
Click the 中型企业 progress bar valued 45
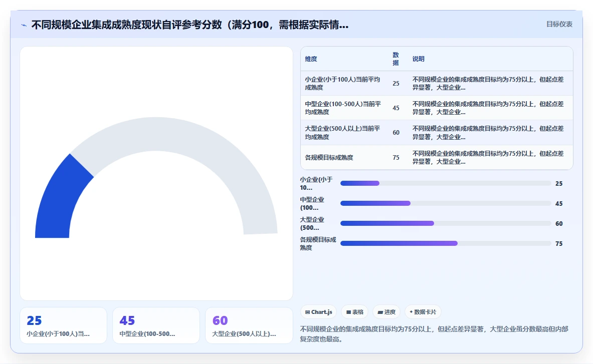446,203
